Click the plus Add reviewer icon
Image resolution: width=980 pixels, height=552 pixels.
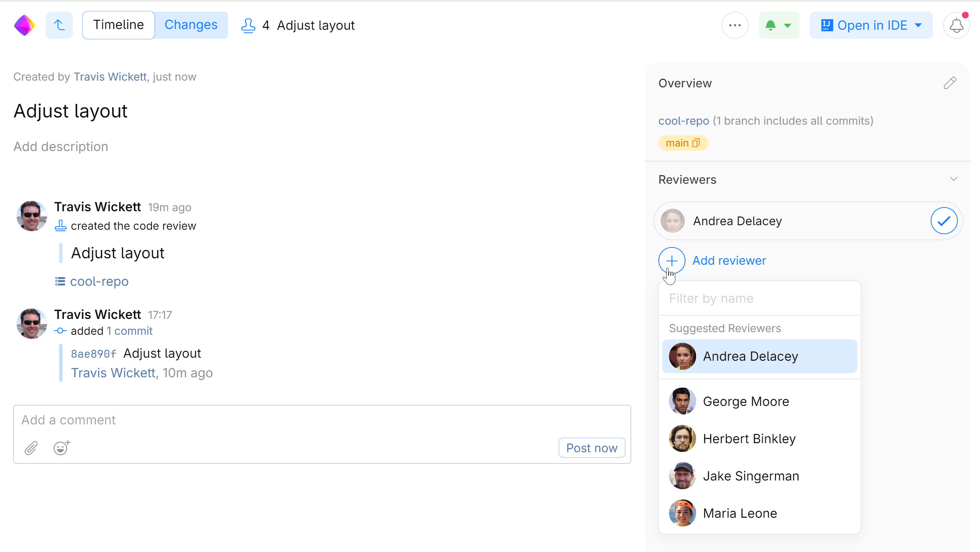672,261
